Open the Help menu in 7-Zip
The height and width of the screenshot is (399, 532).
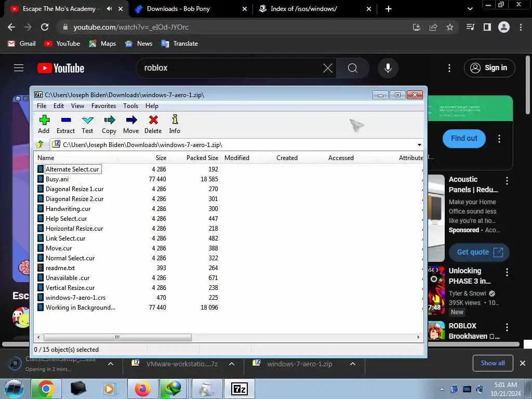pos(152,106)
